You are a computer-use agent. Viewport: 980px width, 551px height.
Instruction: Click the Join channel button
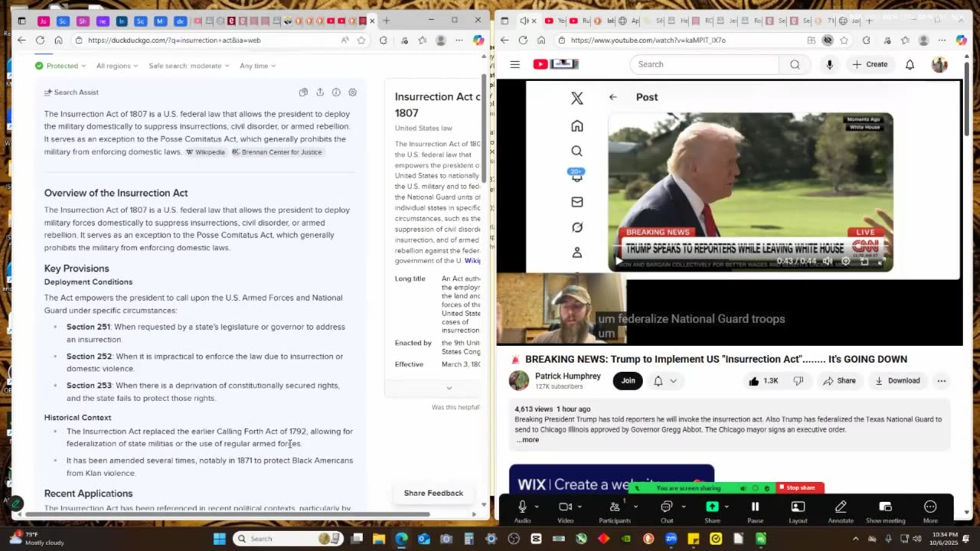[x=628, y=380]
